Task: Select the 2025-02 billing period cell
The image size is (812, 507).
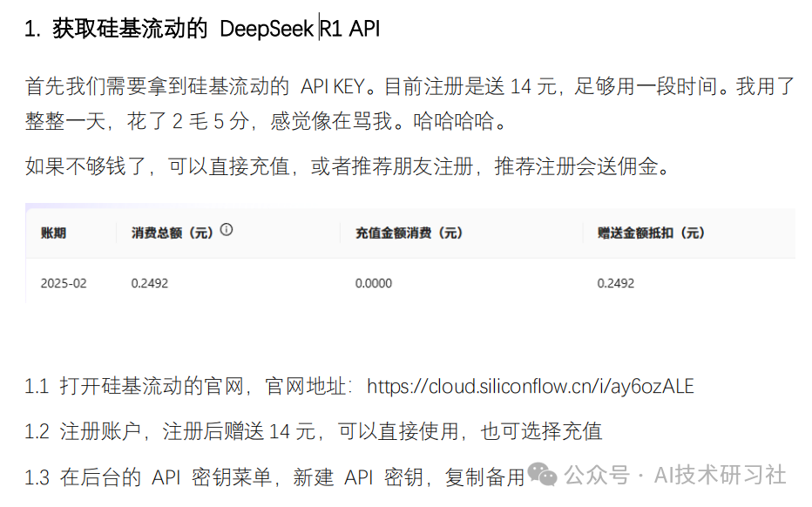Action: click(x=64, y=283)
